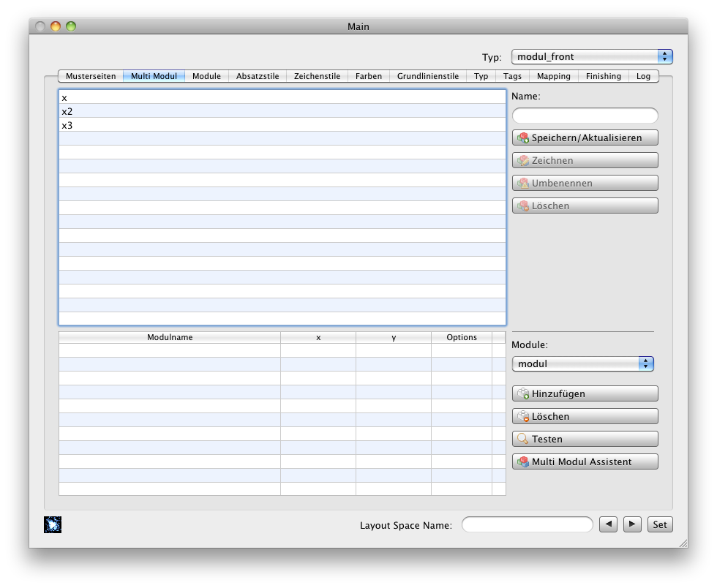Click the sparkle icon at bottom left
This screenshot has height=588, width=717.
tap(53, 524)
